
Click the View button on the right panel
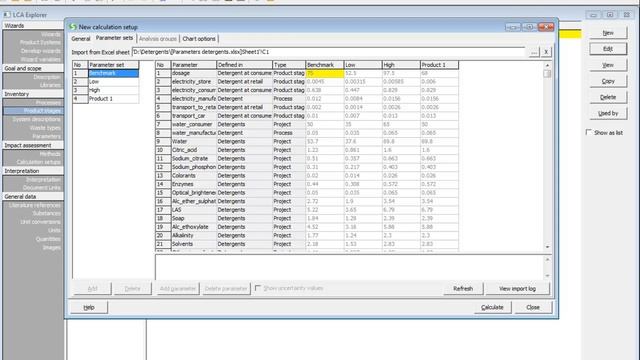point(608,65)
